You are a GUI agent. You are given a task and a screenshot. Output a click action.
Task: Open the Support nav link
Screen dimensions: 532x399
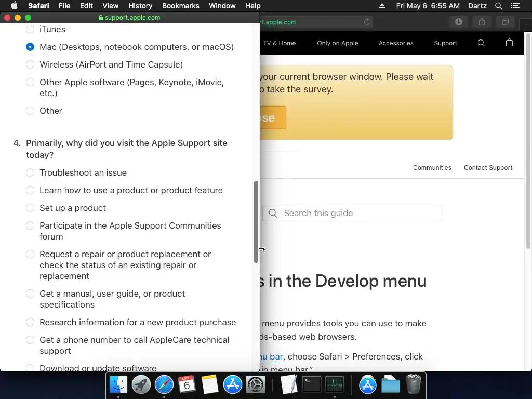pyautogui.click(x=445, y=43)
